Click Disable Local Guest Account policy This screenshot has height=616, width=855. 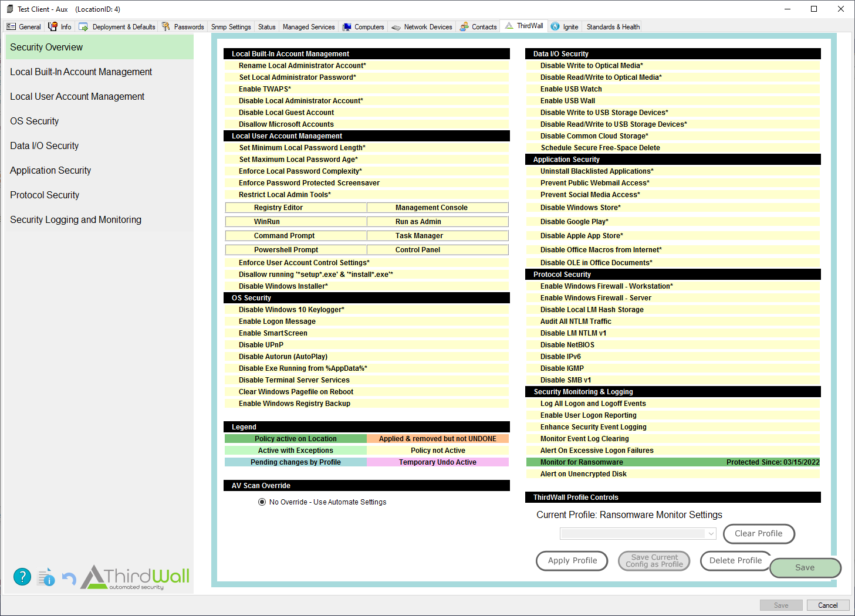point(367,112)
